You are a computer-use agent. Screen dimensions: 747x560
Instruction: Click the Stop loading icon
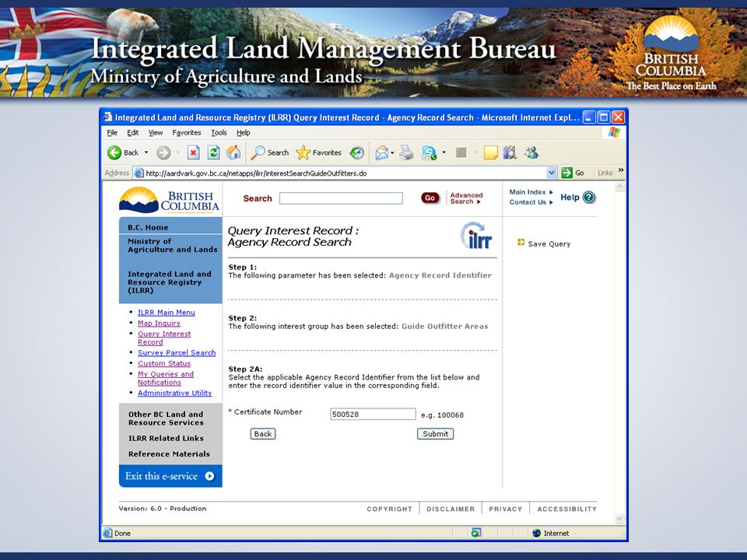tap(193, 152)
